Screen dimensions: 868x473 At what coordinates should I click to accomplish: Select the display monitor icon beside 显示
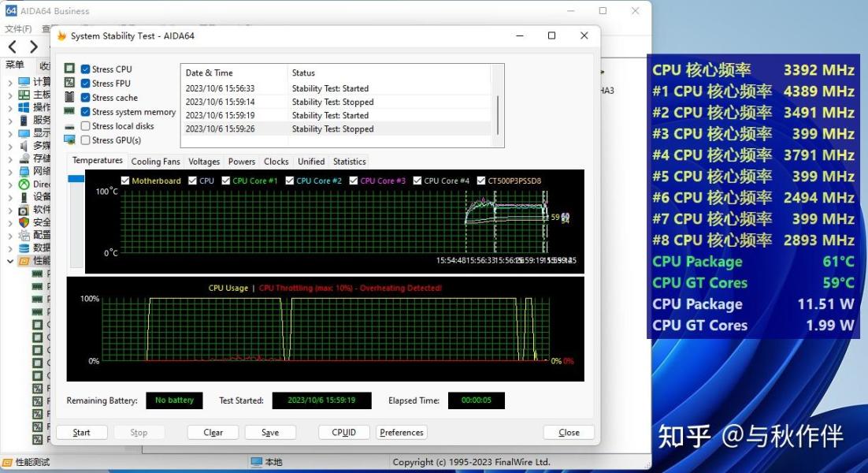(x=24, y=133)
